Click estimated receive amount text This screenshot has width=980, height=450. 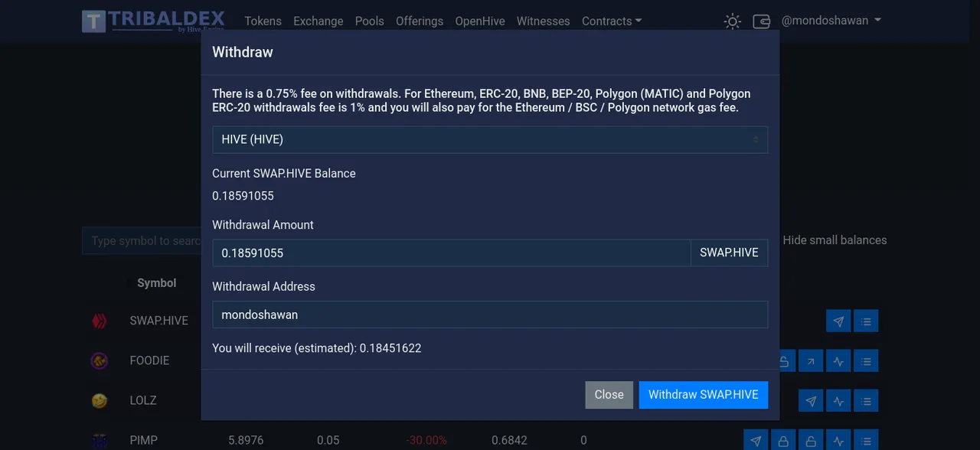point(317,348)
